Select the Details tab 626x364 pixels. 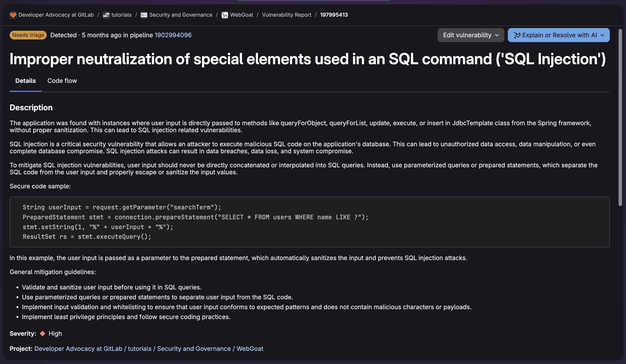[25, 81]
